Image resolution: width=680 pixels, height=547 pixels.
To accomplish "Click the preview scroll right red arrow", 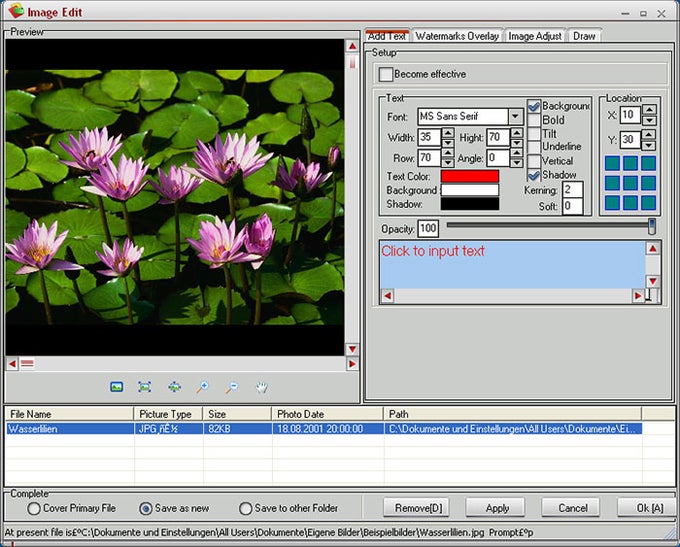I will pyautogui.click(x=352, y=364).
